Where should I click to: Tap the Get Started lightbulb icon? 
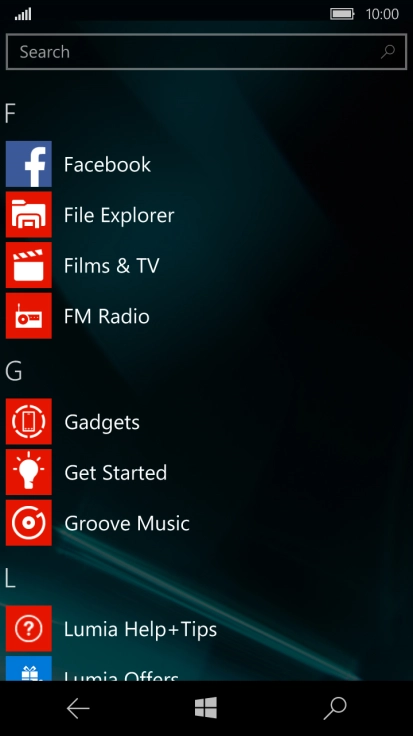[29, 472]
